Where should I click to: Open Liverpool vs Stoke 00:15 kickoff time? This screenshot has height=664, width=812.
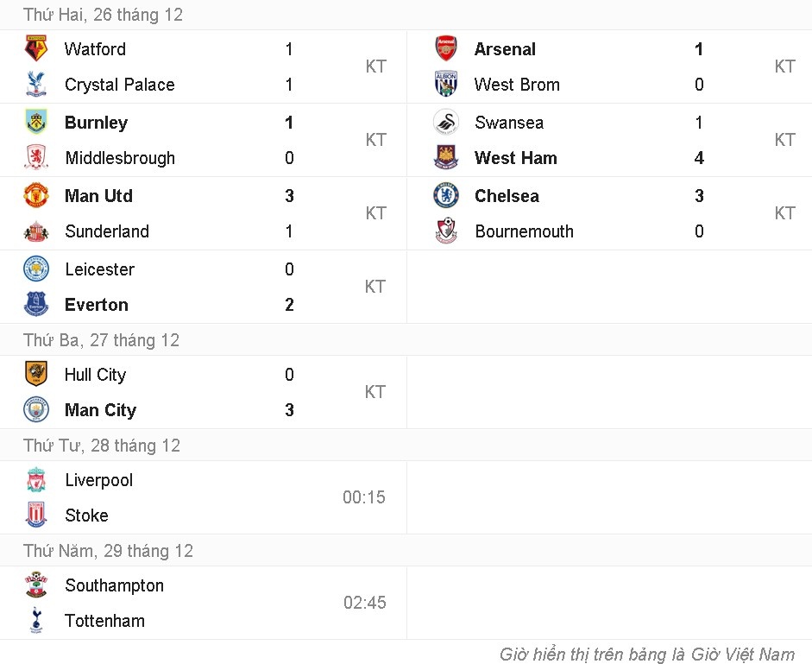point(364,497)
